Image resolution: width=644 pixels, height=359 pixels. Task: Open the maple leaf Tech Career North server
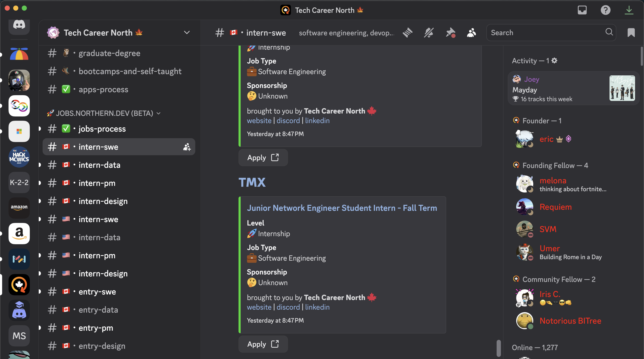pos(19,285)
